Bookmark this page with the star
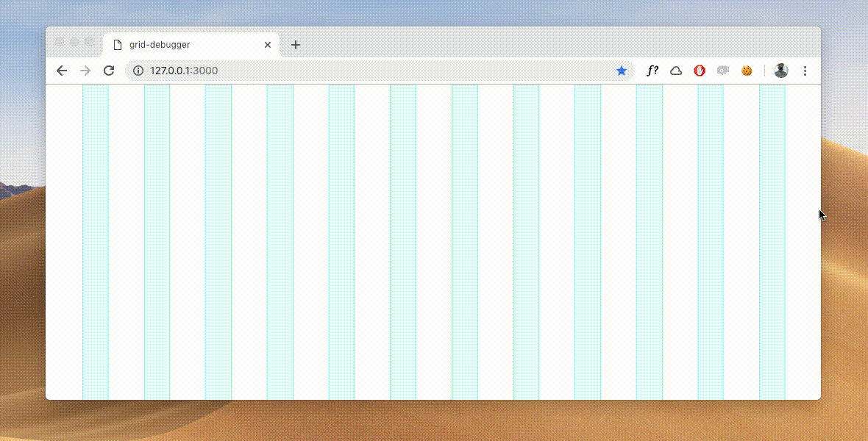 pyautogui.click(x=621, y=71)
